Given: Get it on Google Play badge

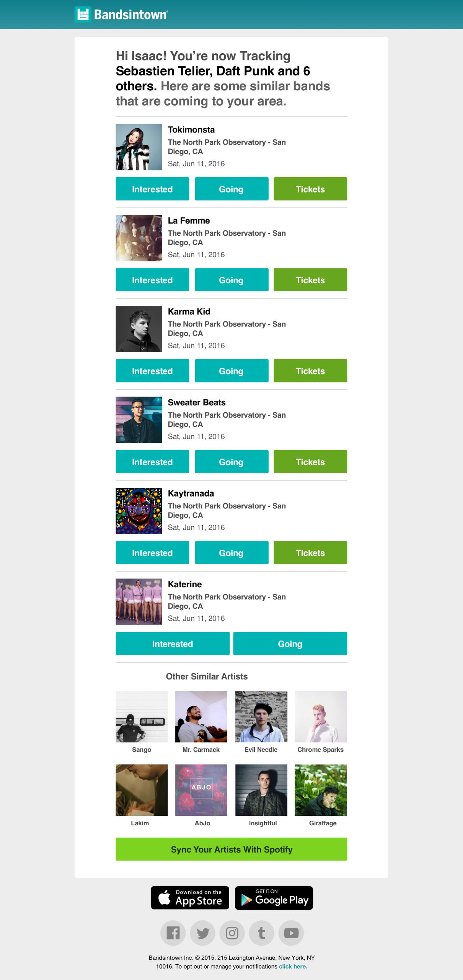Looking at the screenshot, I should click(x=274, y=898).
